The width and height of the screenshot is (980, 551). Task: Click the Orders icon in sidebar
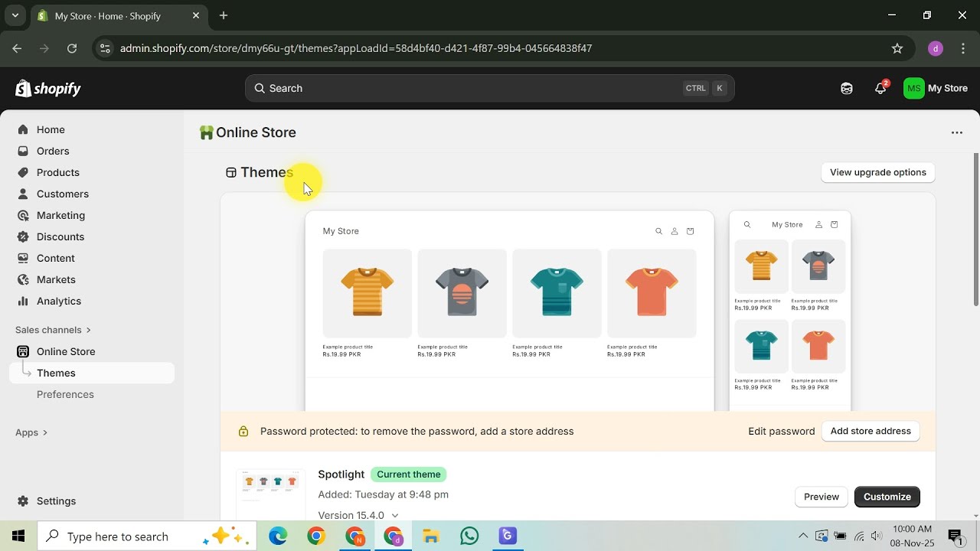click(x=23, y=151)
